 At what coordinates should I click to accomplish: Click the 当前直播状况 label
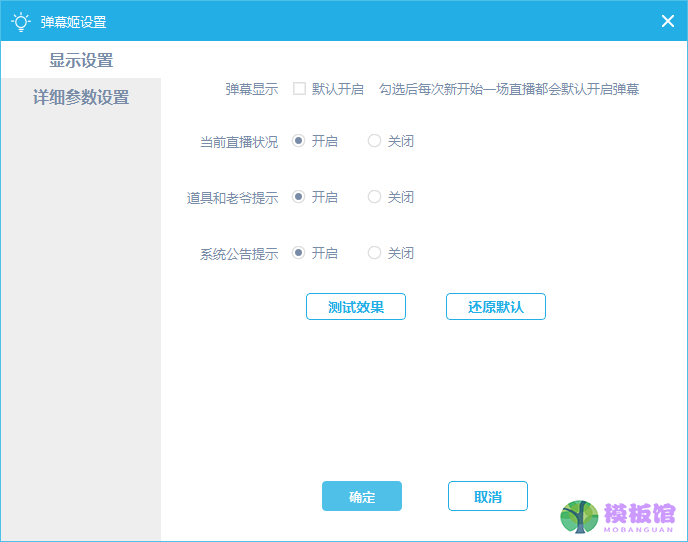(239, 142)
